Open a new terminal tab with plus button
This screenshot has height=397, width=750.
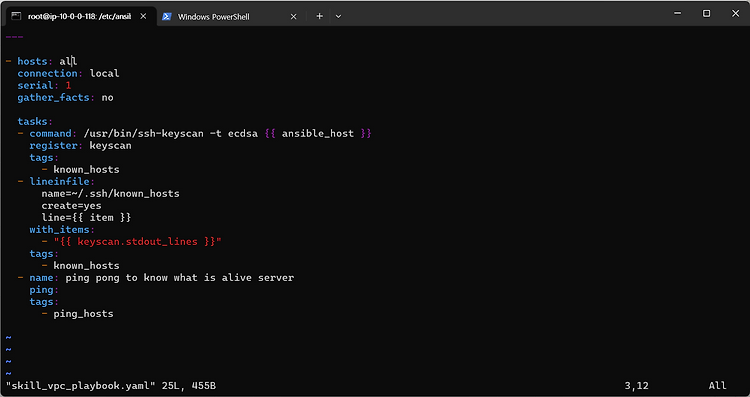coord(320,16)
